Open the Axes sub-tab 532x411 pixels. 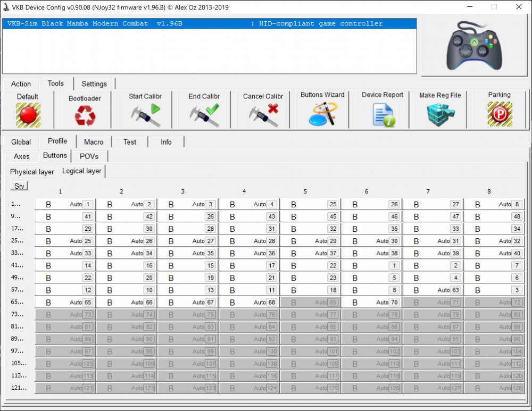22,156
